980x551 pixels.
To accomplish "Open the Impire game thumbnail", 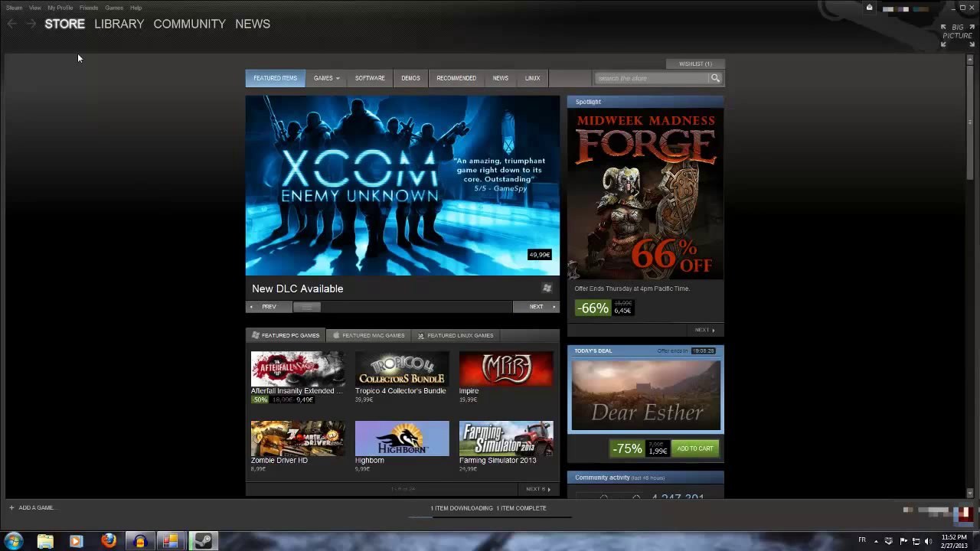I will 506,369.
